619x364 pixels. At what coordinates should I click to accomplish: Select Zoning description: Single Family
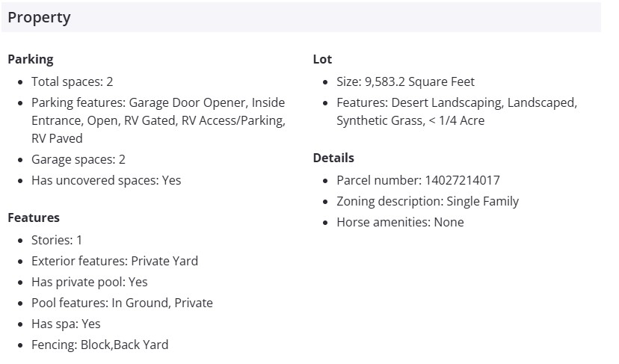pyautogui.click(x=427, y=201)
